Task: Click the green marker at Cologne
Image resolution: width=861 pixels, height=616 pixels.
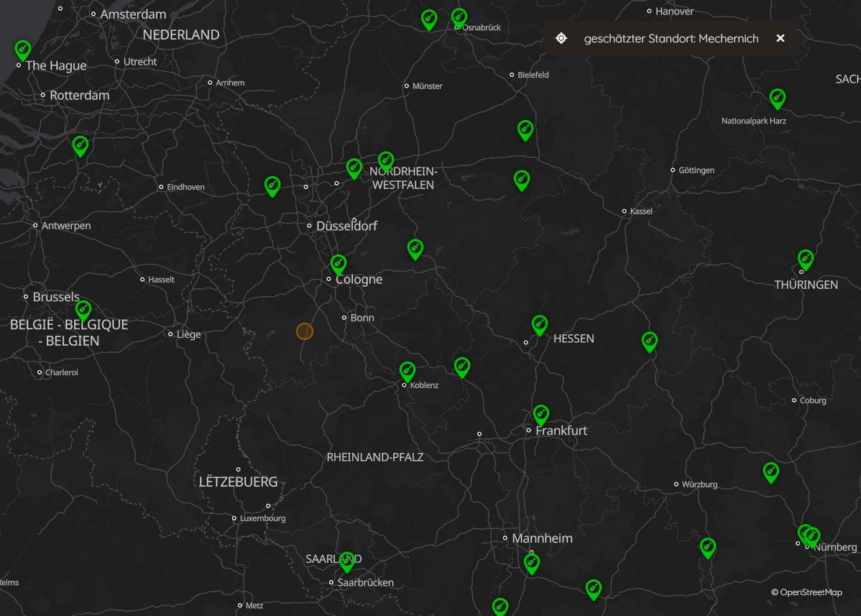Action: pyautogui.click(x=339, y=264)
